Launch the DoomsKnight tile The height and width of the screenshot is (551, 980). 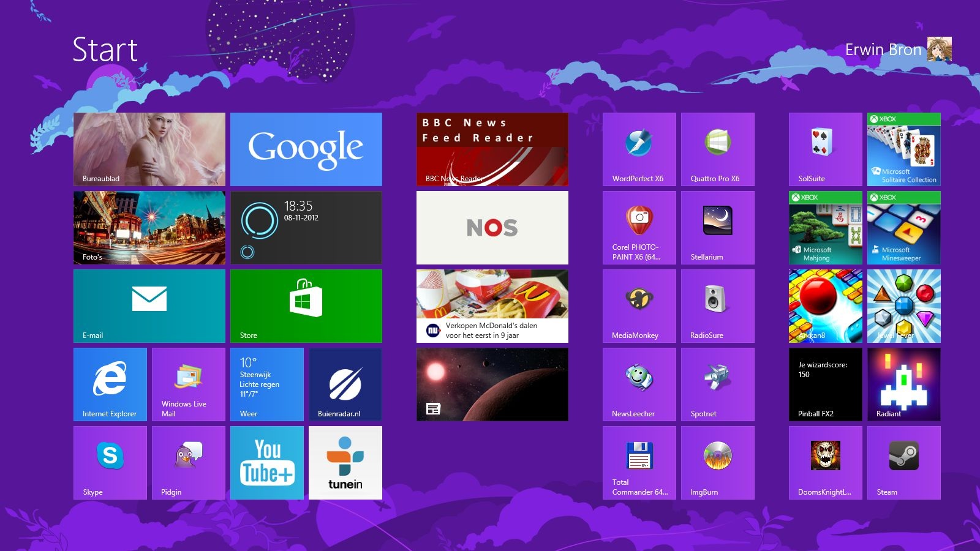[826, 463]
